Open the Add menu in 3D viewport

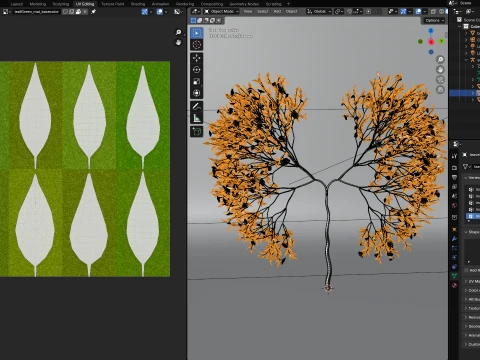pos(277,11)
